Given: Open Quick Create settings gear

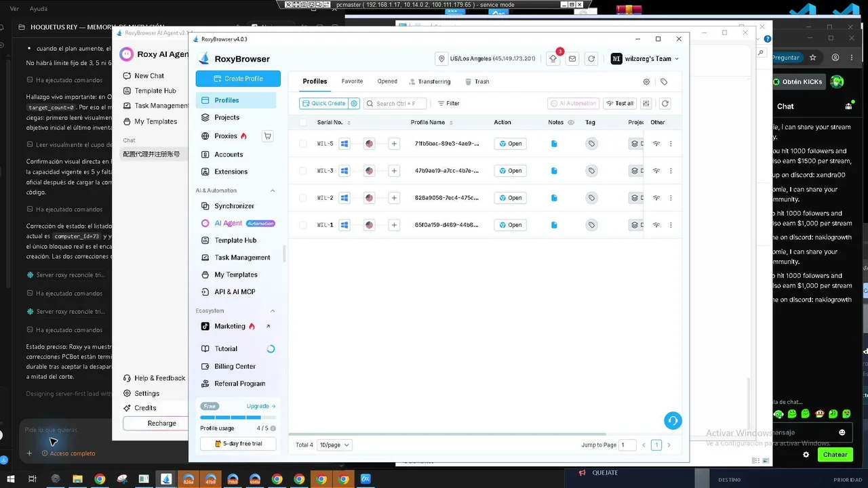Looking at the screenshot, I should (354, 104).
